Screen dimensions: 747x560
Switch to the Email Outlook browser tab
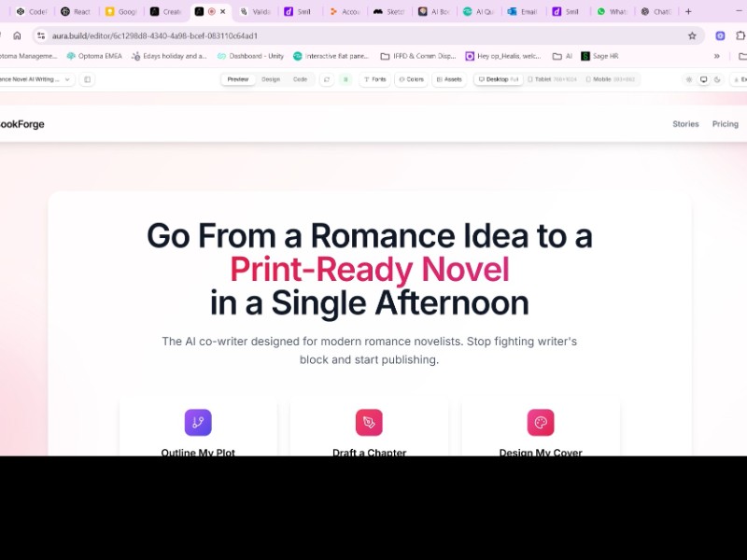pyautogui.click(x=523, y=11)
